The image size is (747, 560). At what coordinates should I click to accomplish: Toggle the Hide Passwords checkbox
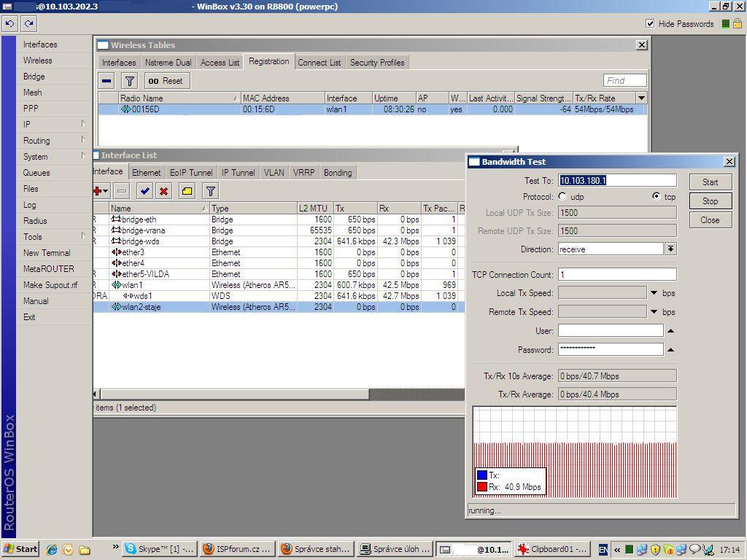point(650,24)
